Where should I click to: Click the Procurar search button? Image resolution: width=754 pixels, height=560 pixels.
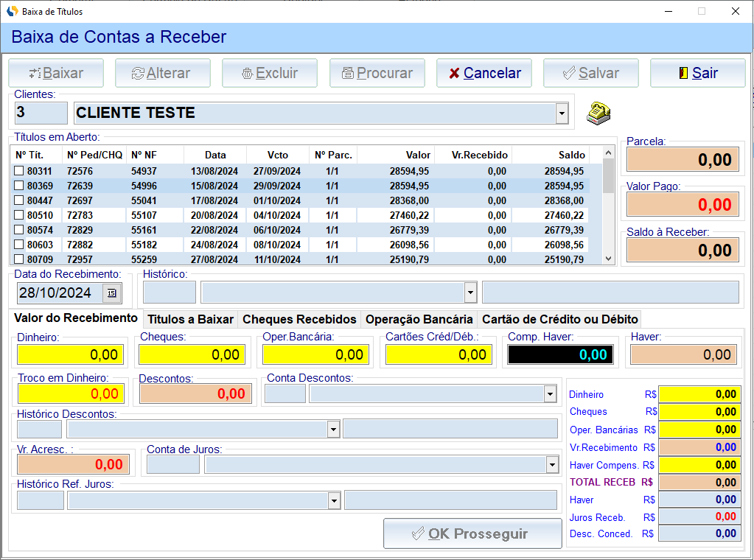pyautogui.click(x=377, y=73)
